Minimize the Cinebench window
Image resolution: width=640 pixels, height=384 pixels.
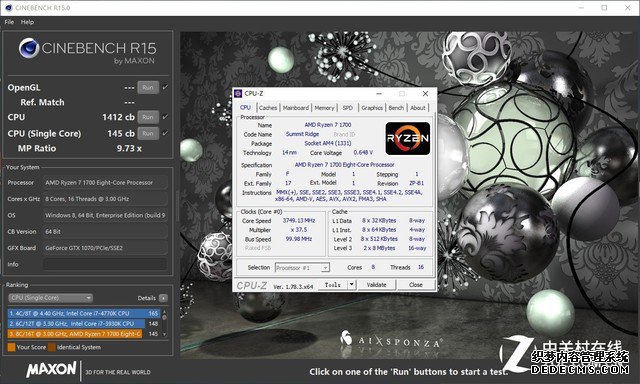point(581,8)
